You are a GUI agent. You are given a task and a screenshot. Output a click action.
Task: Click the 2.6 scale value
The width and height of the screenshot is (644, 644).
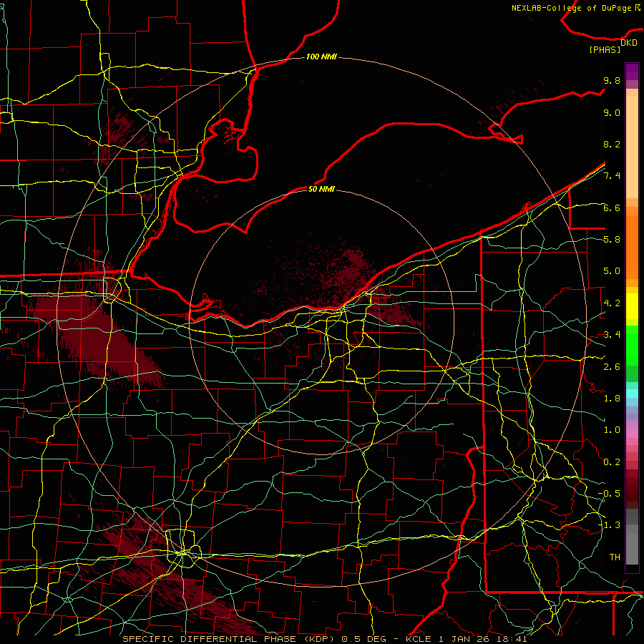click(x=612, y=366)
